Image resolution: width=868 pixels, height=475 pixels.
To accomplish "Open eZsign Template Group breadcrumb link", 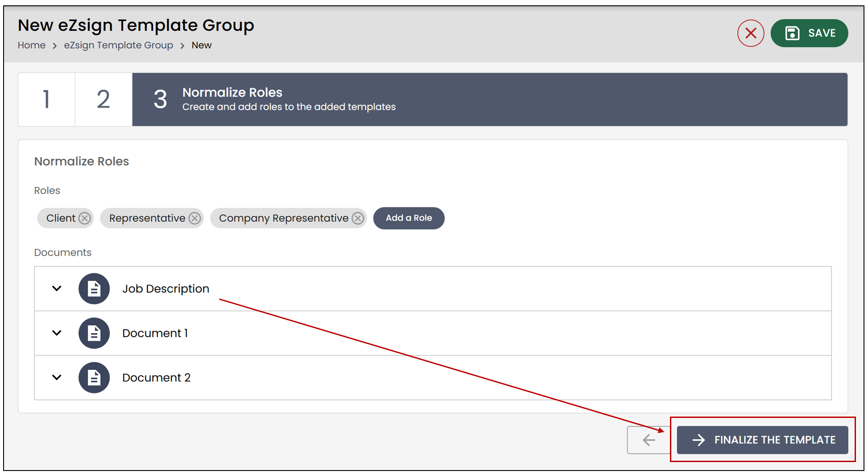I will coord(119,45).
